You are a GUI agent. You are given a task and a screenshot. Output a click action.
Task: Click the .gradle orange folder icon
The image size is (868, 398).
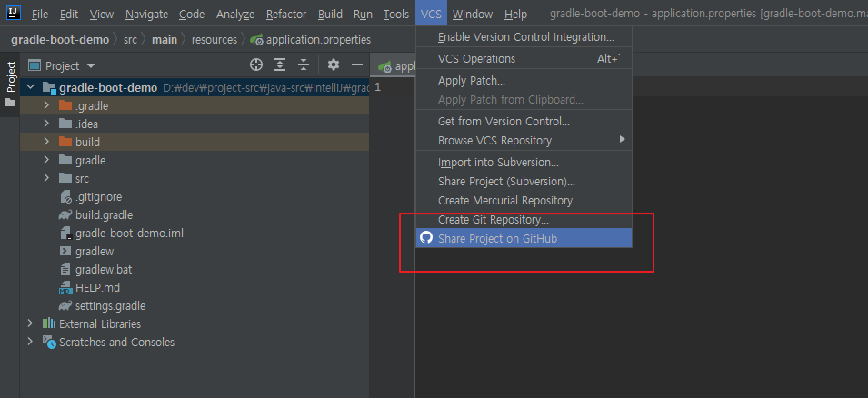[x=65, y=105]
